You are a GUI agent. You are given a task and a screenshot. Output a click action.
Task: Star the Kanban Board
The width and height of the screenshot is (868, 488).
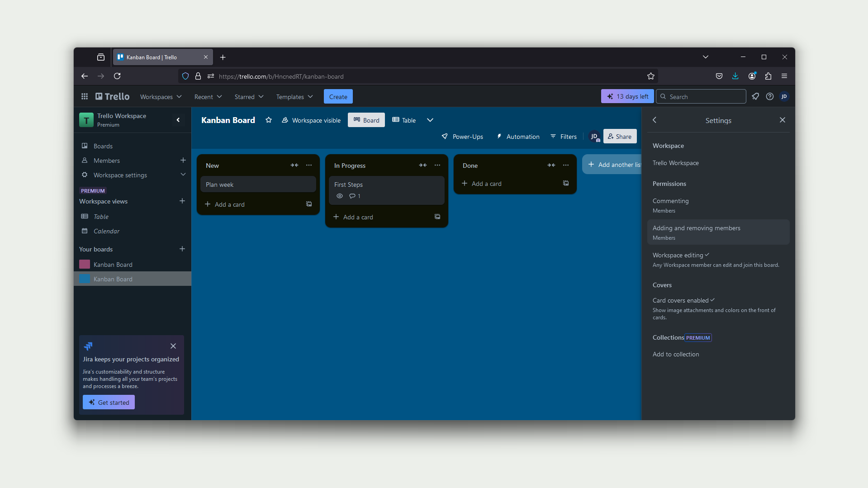coord(269,120)
